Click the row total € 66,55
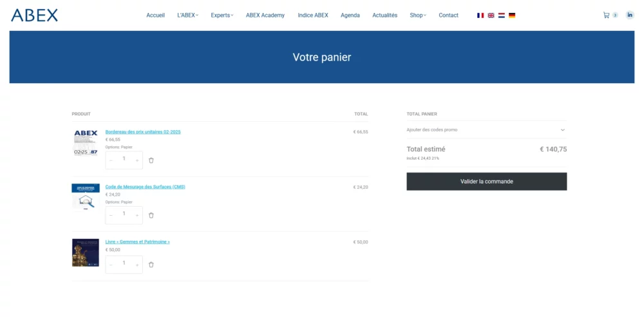The height and width of the screenshot is (322, 644). tap(361, 132)
